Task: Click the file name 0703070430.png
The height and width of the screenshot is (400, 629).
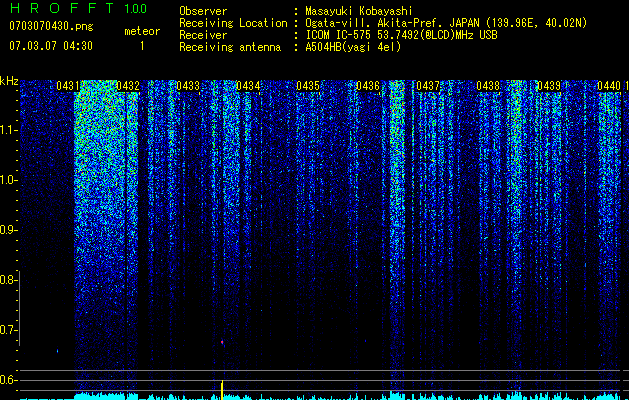Action: click(51, 26)
